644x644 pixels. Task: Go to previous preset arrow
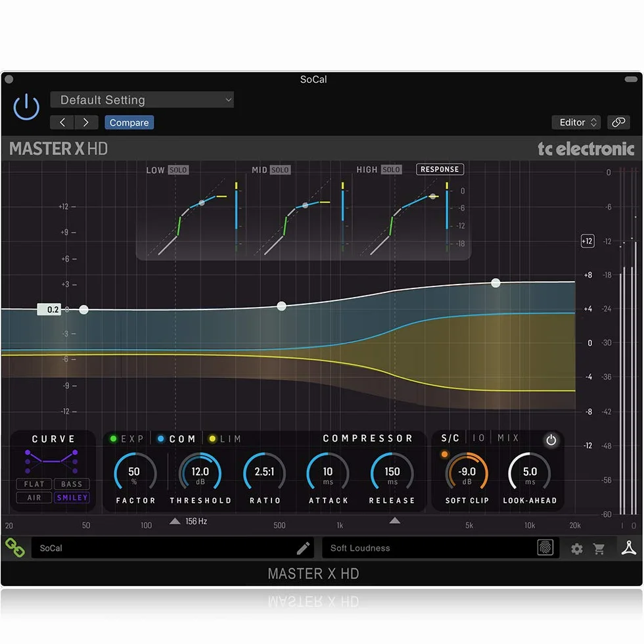point(62,122)
